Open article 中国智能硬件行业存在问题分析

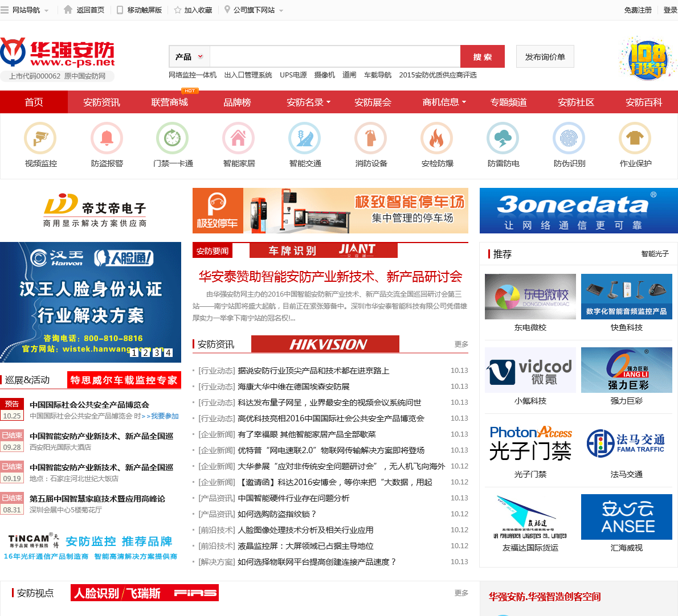point(293,498)
